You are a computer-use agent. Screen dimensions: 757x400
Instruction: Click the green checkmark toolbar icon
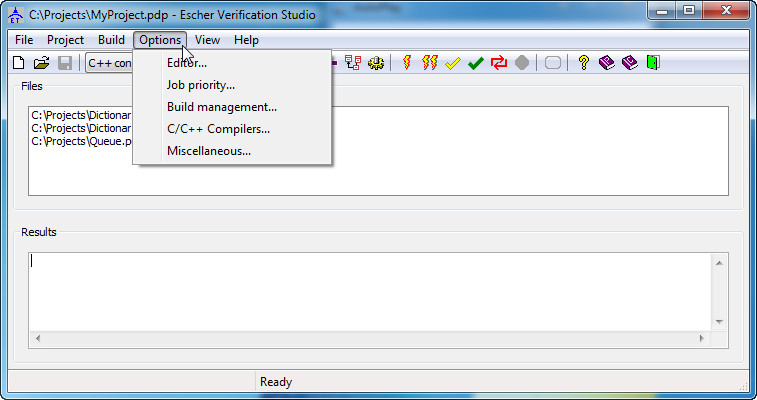[476, 63]
